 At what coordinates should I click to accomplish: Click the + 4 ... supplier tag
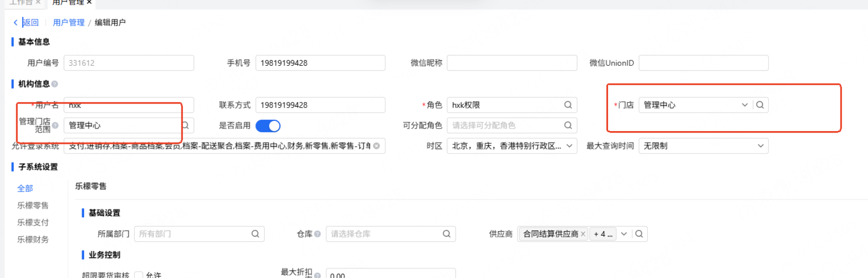click(603, 234)
